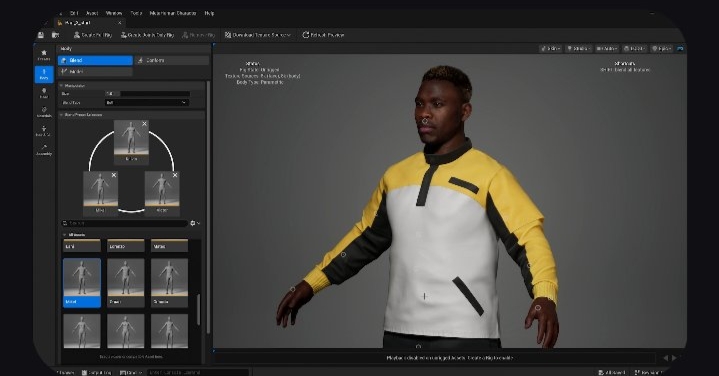Open the fifth dropdown in the viewport toolbar
Viewport: 719px width, 376px height.
click(x=662, y=48)
